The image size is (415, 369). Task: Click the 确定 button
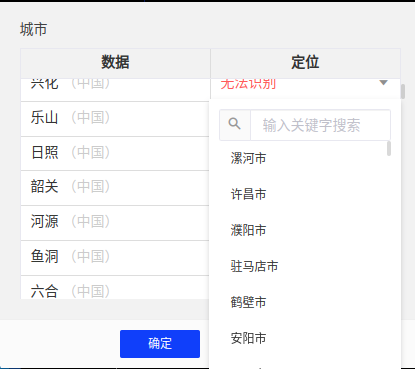[x=160, y=344]
